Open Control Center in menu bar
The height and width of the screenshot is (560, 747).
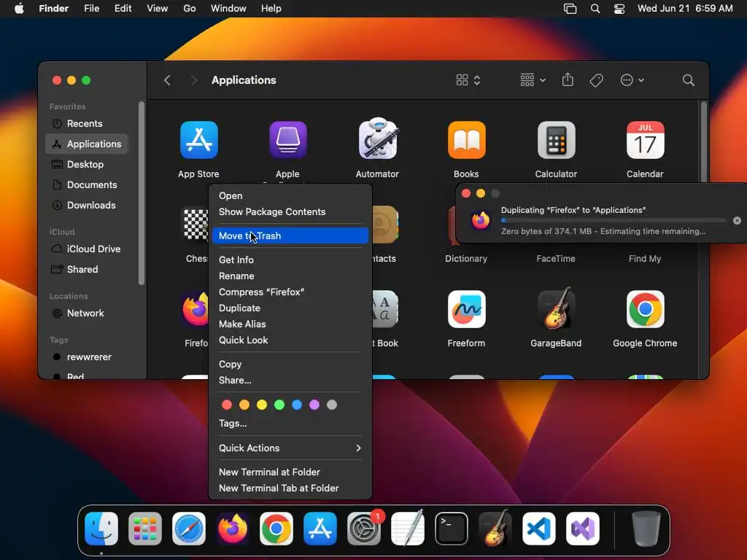(x=619, y=9)
